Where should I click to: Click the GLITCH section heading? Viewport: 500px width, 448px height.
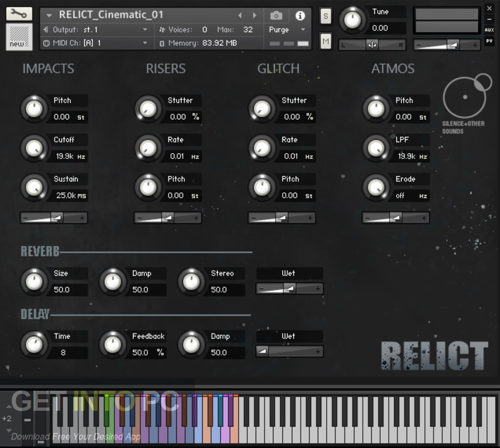tap(278, 68)
